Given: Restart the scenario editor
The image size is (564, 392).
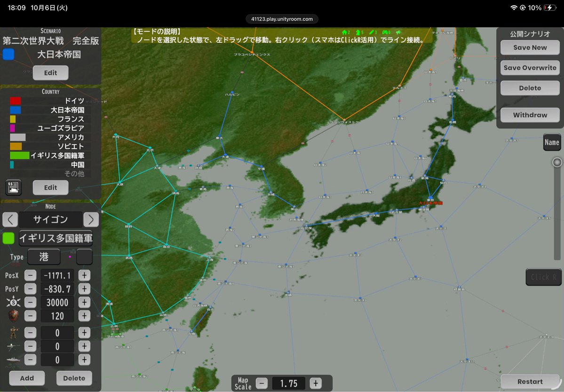Looking at the screenshot, I should point(530,382).
